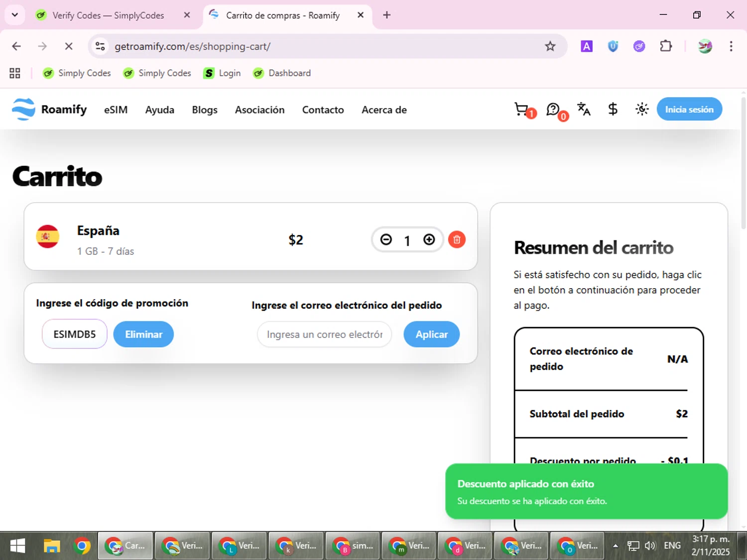Open the purple A extension

click(x=587, y=46)
